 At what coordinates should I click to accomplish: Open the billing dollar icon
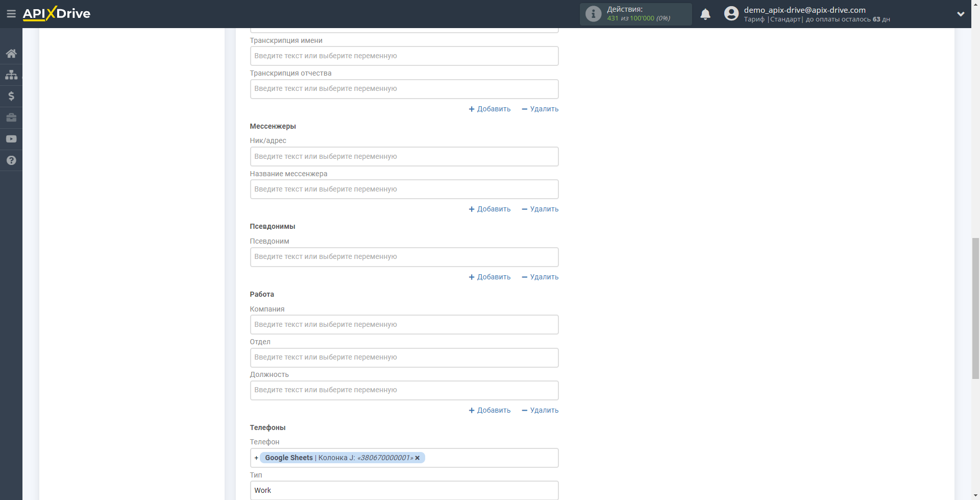tap(11, 96)
